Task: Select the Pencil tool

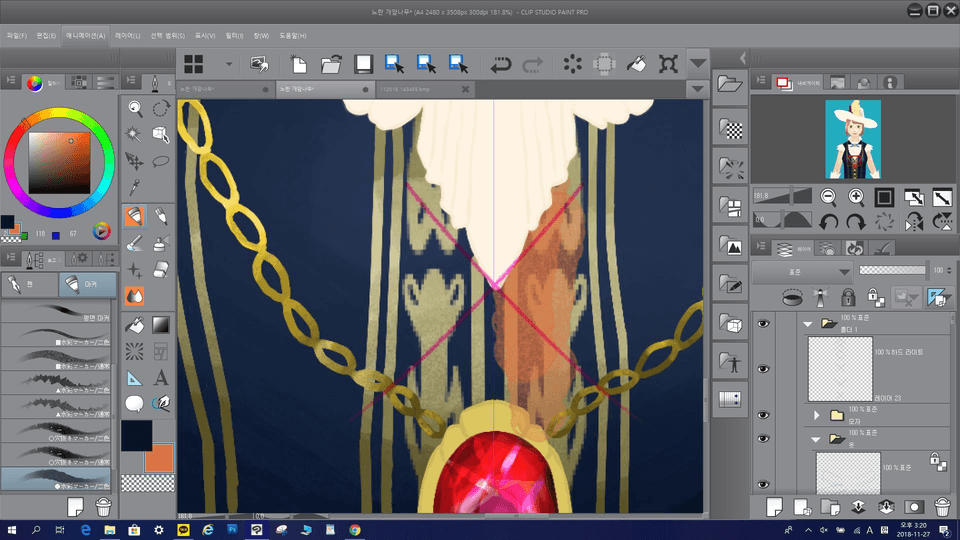Action: click(161, 216)
